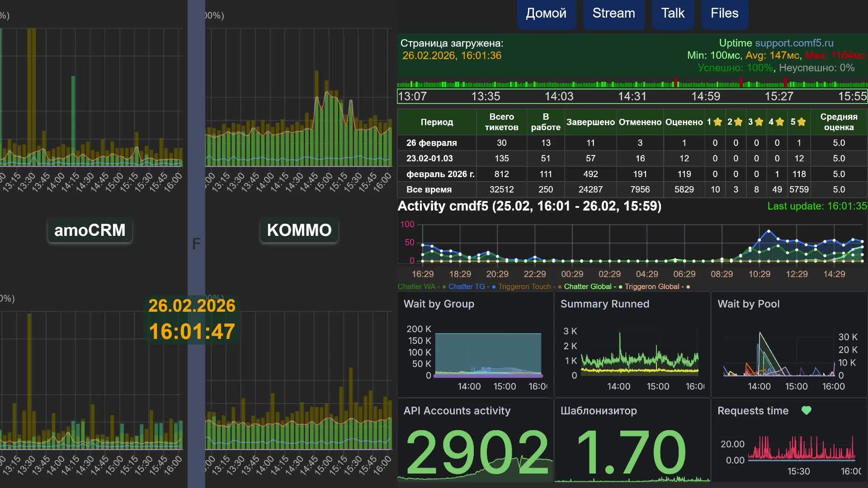
Task: Click the 3-star column header star icon
Action: click(x=759, y=122)
